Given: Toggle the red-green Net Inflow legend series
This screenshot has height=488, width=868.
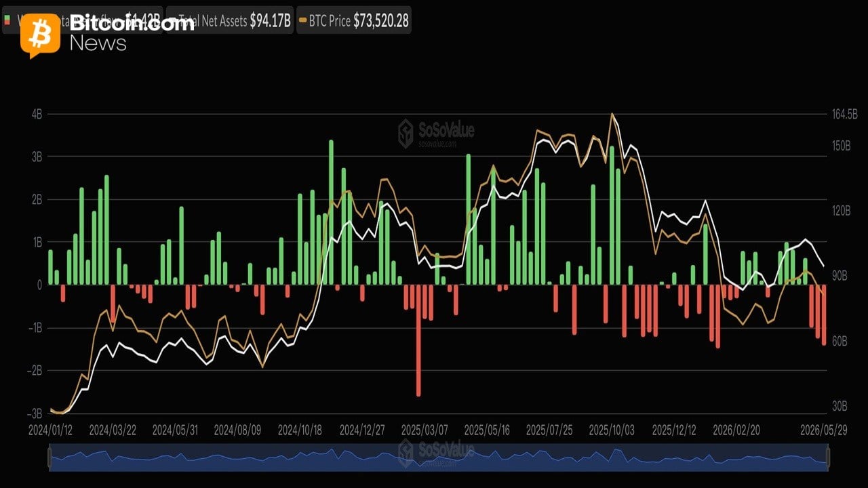Looking at the screenshot, I should pyautogui.click(x=81, y=21).
